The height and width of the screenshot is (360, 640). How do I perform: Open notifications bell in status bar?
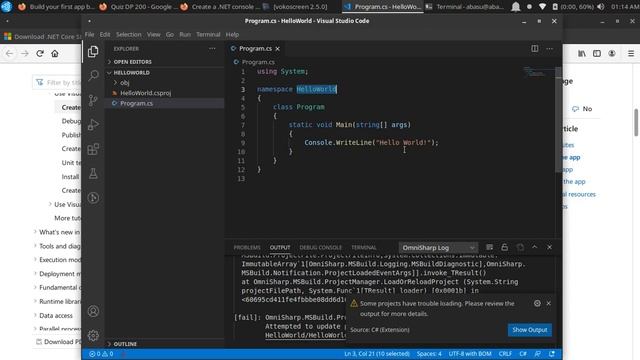pos(552,354)
